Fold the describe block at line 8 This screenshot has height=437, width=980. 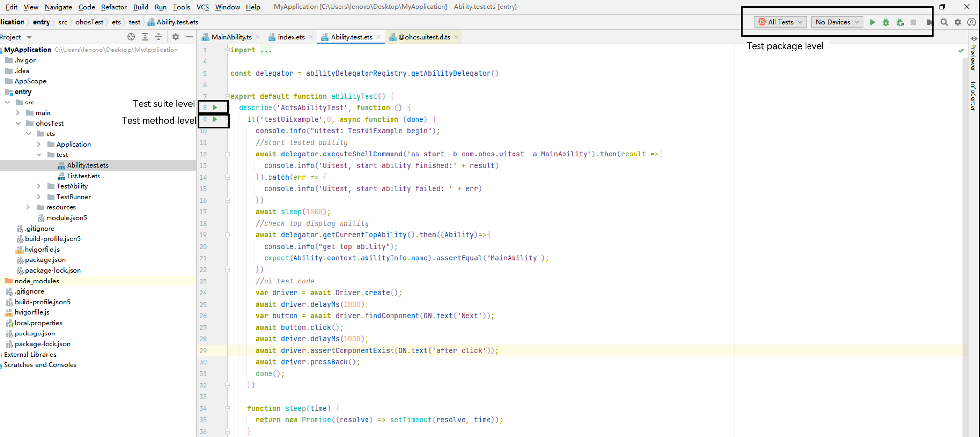click(227, 108)
